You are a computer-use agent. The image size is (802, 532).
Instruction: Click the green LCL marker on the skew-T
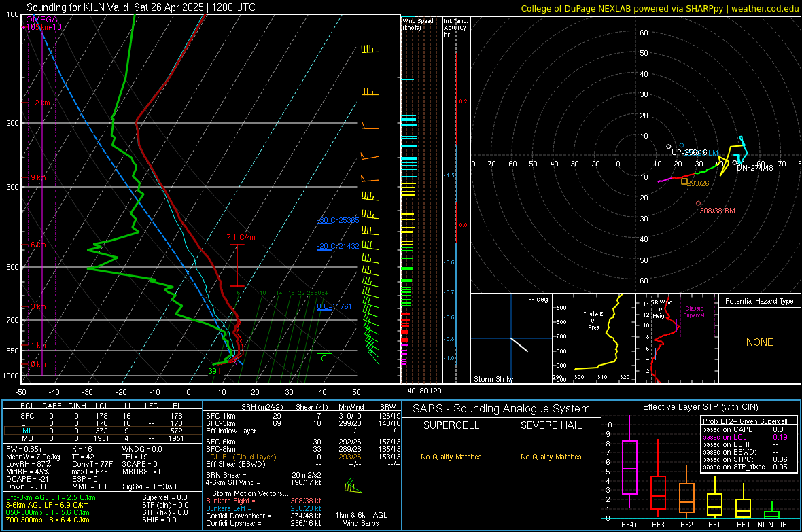pos(324,357)
